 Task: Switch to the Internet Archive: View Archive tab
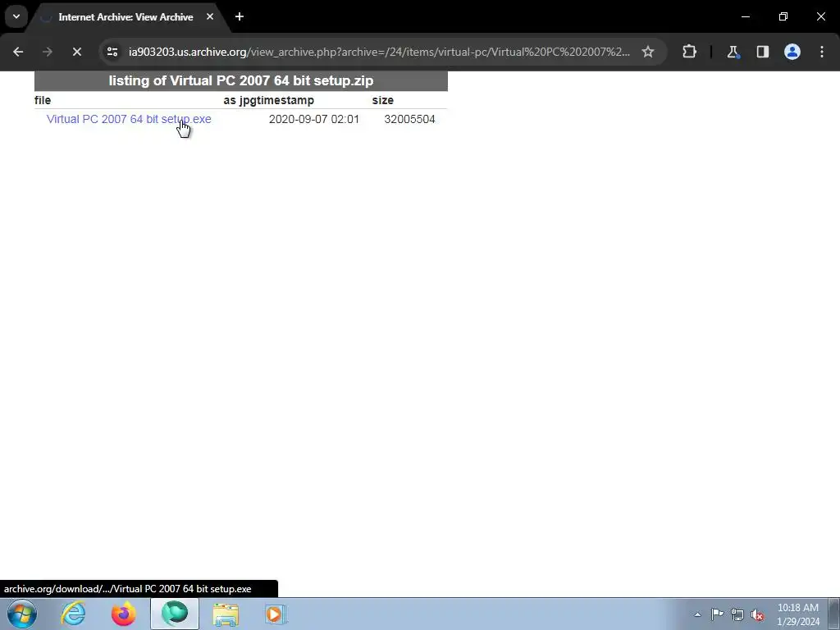126,17
